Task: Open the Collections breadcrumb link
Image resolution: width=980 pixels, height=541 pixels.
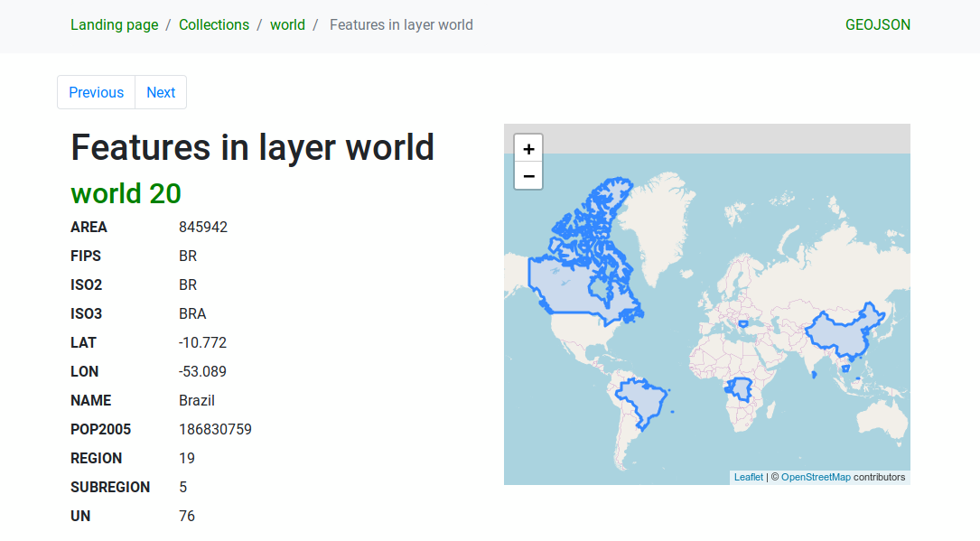Action: [x=214, y=25]
